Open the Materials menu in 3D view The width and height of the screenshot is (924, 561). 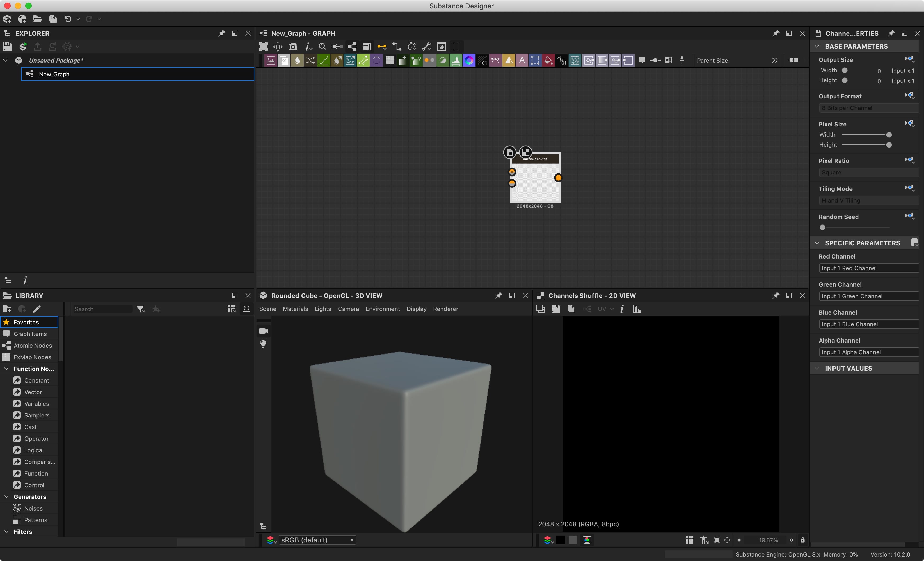295,309
